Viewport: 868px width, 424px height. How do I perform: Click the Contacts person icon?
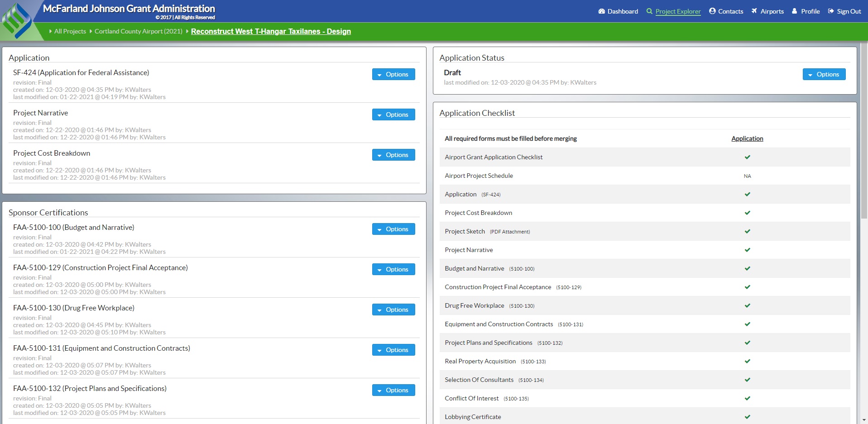[712, 11]
